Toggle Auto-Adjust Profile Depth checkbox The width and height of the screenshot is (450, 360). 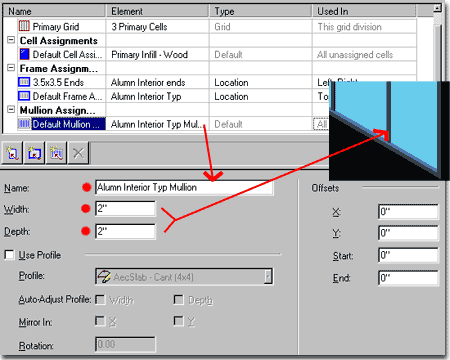(x=179, y=300)
